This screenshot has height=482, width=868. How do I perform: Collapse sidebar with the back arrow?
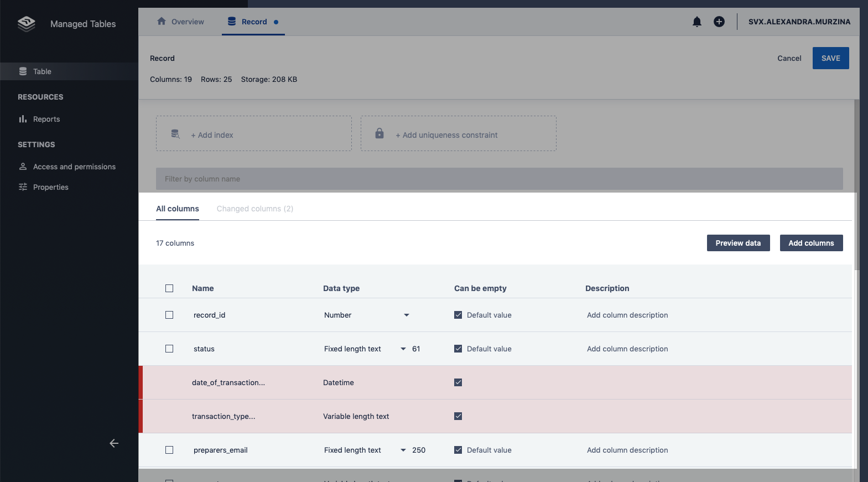[114, 443]
